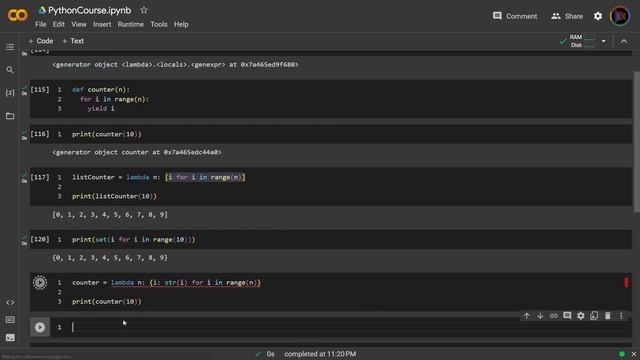Open the Runtime menu
The height and width of the screenshot is (360, 640).
coord(131,24)
